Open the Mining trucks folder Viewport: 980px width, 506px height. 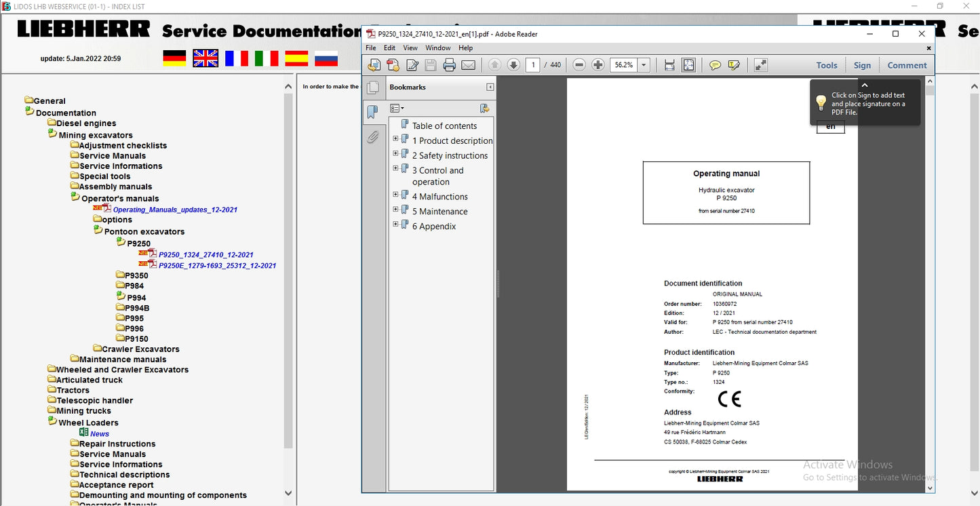83,411
